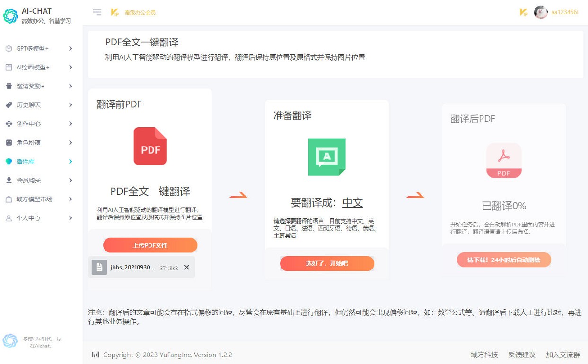Expand 邀请奖励+ chevron arrow

[x=70, y=86]
